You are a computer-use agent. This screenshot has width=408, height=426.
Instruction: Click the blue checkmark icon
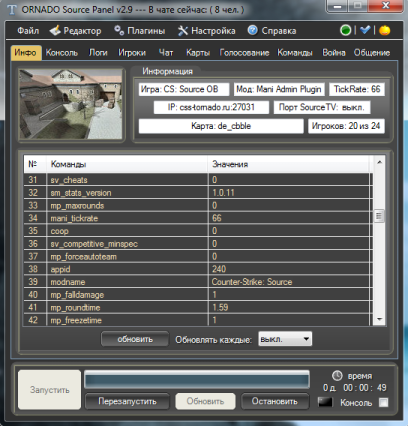pyautogui.click(x=365, y=30)
